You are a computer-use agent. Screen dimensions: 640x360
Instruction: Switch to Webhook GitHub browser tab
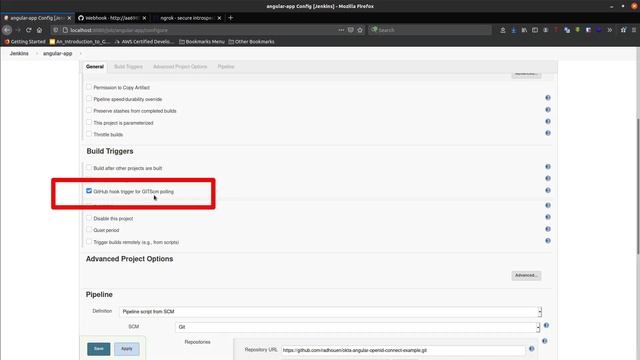[x=112, y=18]
